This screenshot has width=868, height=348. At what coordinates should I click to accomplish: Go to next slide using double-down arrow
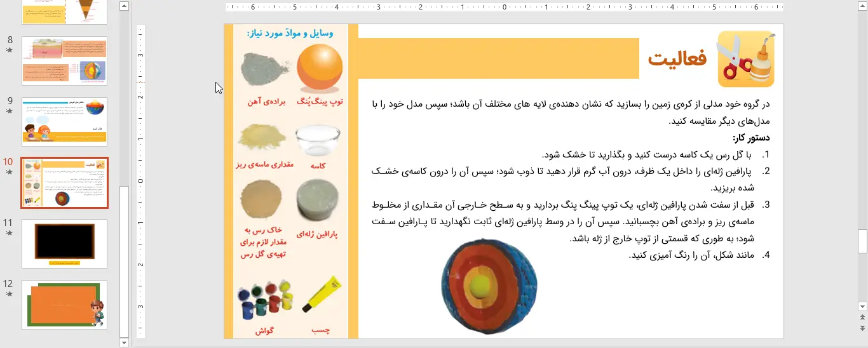coord(862,328)
